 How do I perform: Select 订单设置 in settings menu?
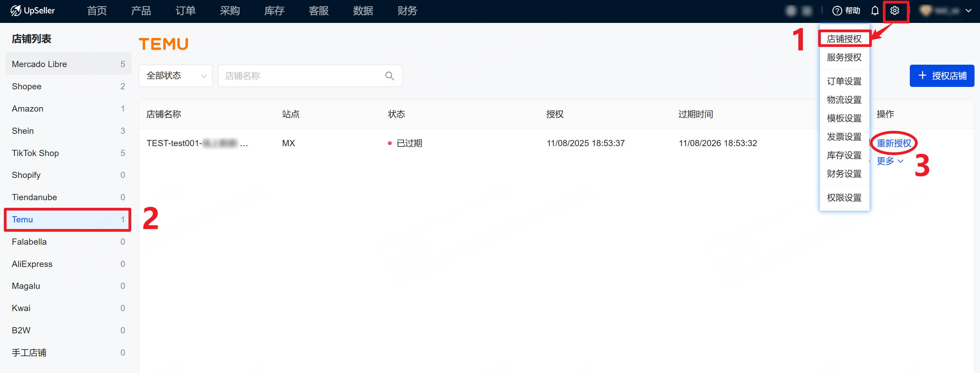(844, 81)
